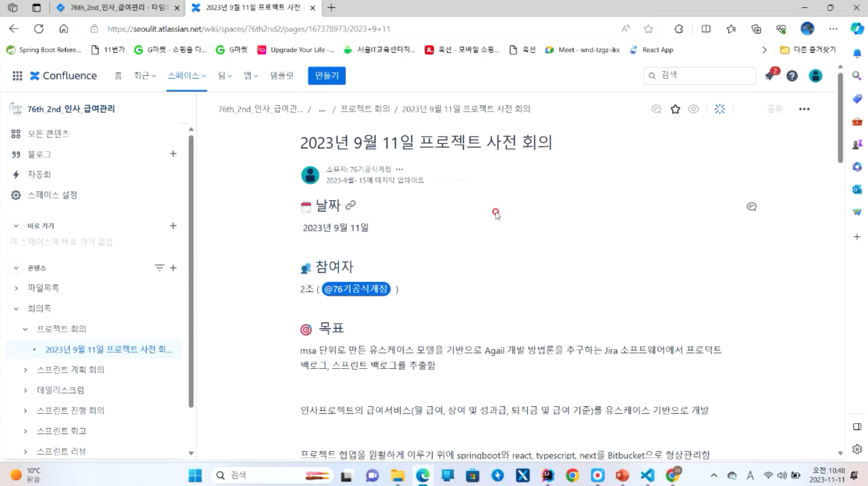868x486 pixels.
Task: Expand the 데일리스크럼 tree item
Action: (x=25, y=390)
